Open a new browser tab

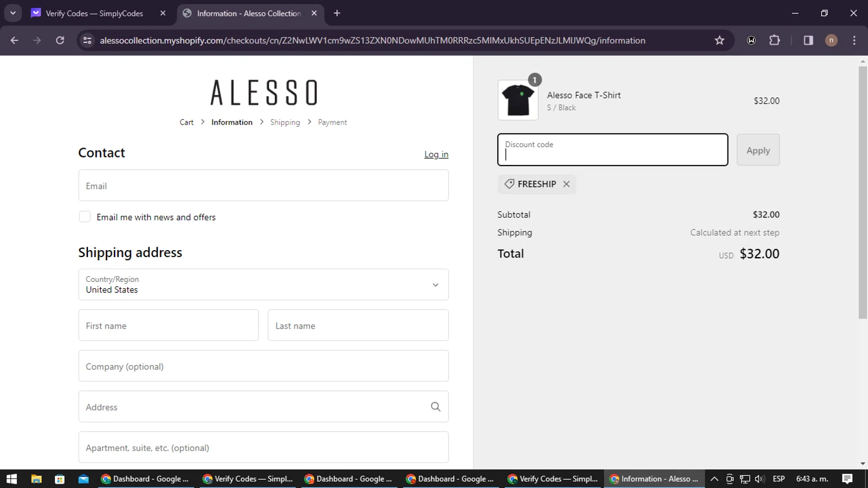[x=337, y=13]
